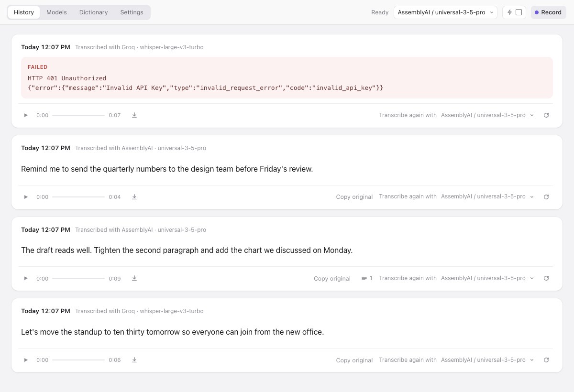Click retranscribe refresh icon for quarterly numbers entry

[x=546, y=197]
